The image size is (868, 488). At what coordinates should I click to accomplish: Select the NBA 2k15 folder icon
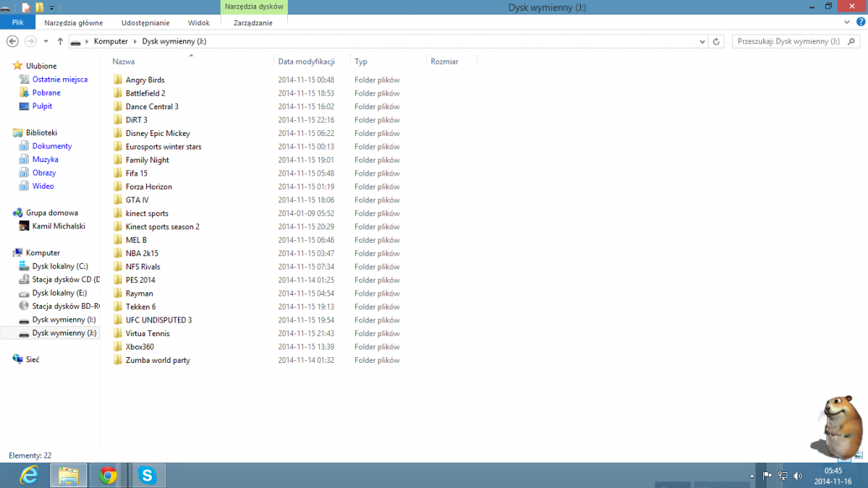pos(118,253)
